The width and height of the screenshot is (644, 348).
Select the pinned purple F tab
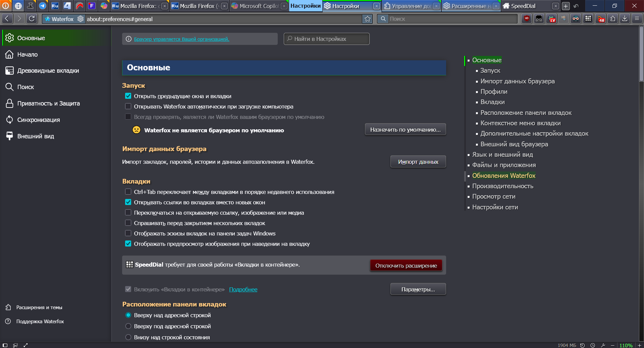[x=92, y=6]
